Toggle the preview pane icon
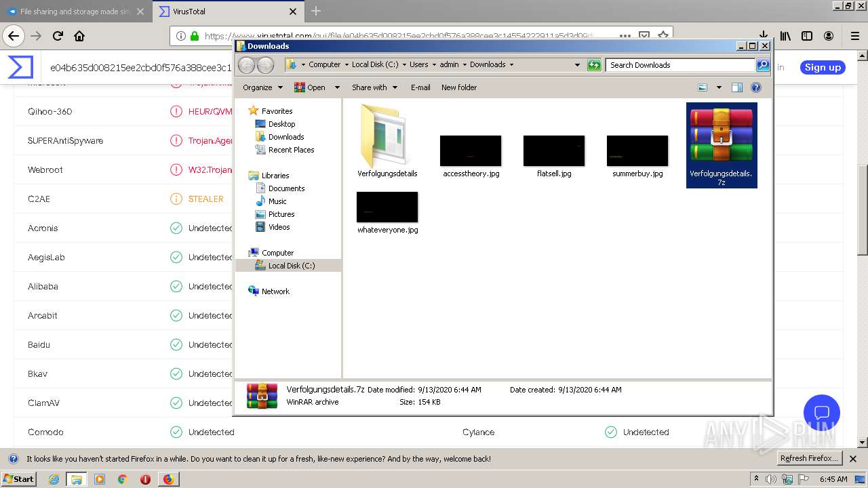 pyautogui.click(x=737, y=87)
